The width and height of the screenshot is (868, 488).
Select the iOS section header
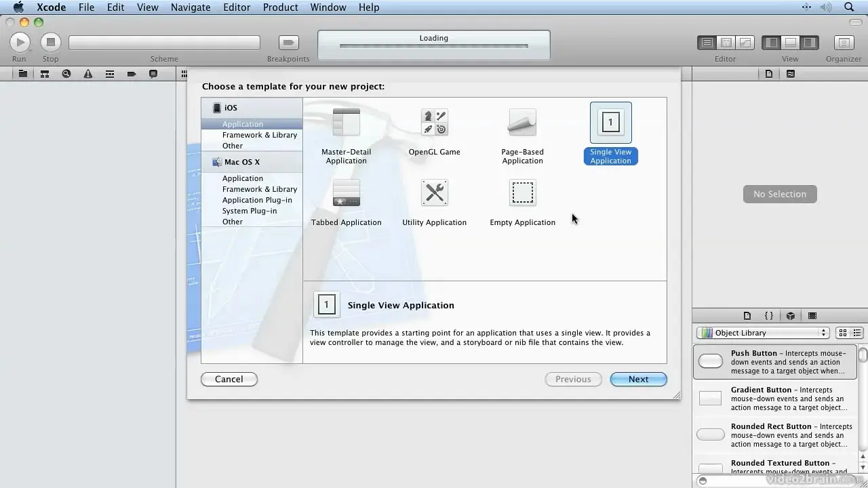point(252,108)
